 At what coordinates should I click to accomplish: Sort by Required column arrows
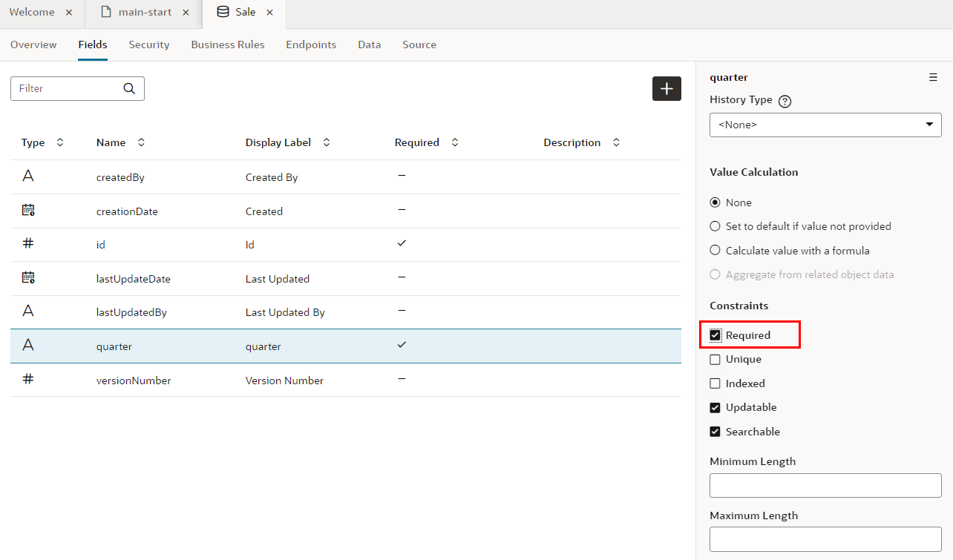pos(455,142)
